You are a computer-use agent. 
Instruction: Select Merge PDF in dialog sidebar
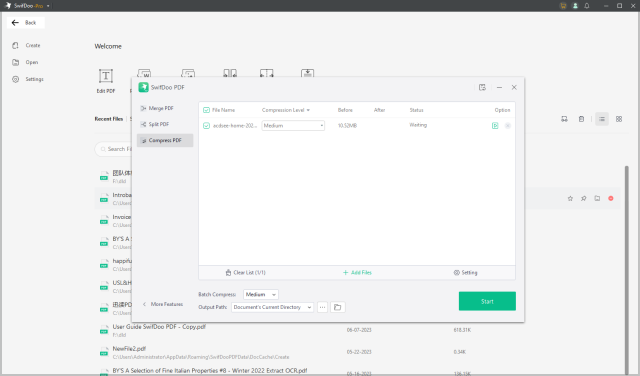165,108
